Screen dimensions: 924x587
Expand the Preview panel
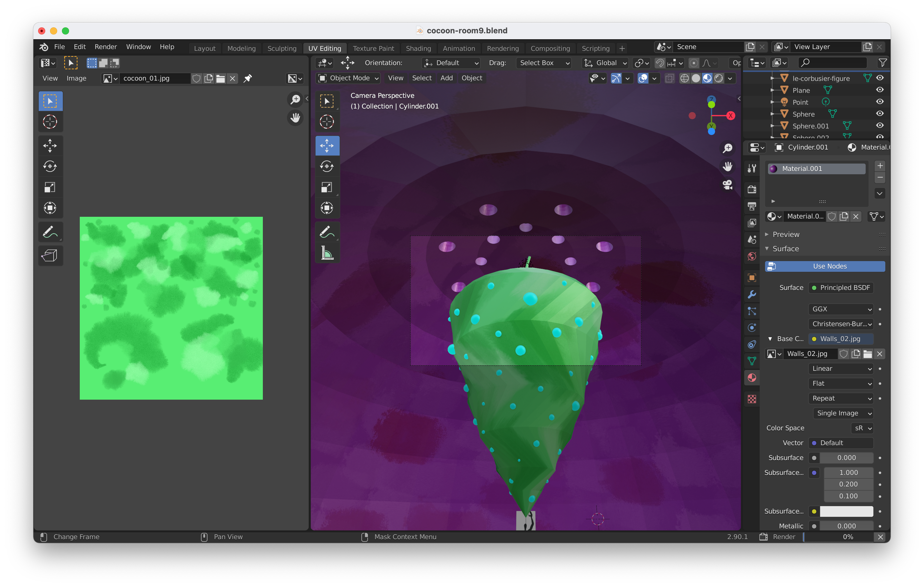tap(786, 234)
